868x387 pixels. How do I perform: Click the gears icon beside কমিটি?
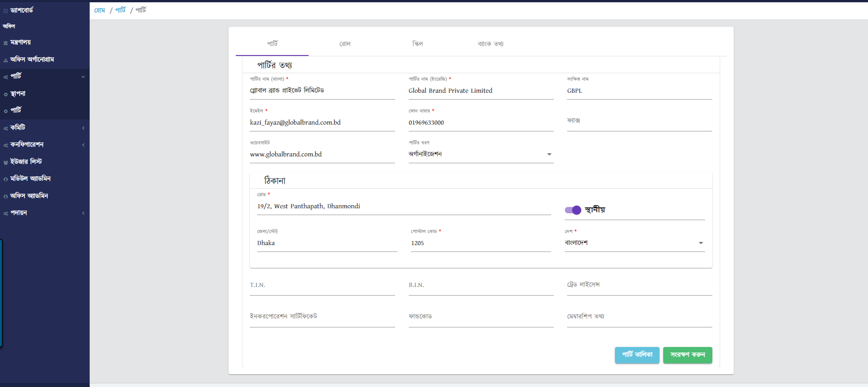tap(5, 128)
